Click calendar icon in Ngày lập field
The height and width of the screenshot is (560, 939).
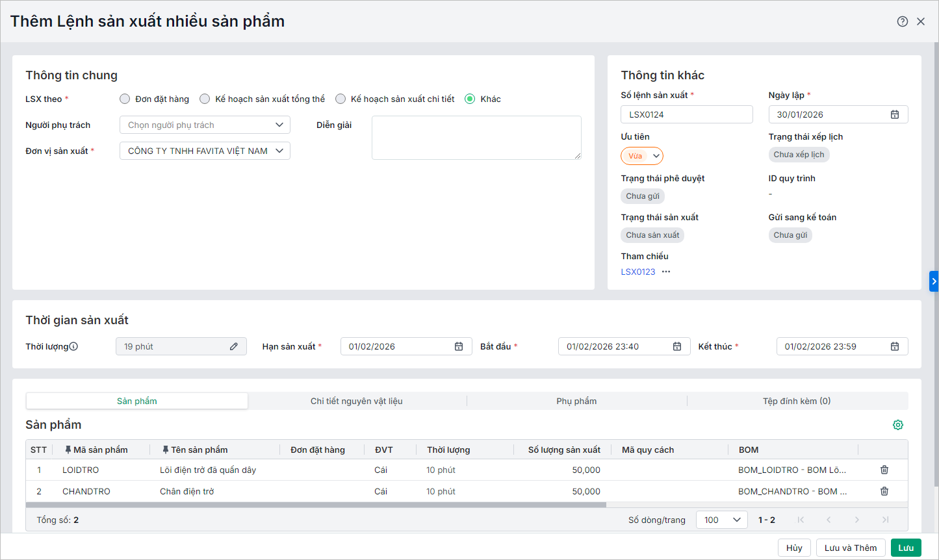[x=895, y=114]
